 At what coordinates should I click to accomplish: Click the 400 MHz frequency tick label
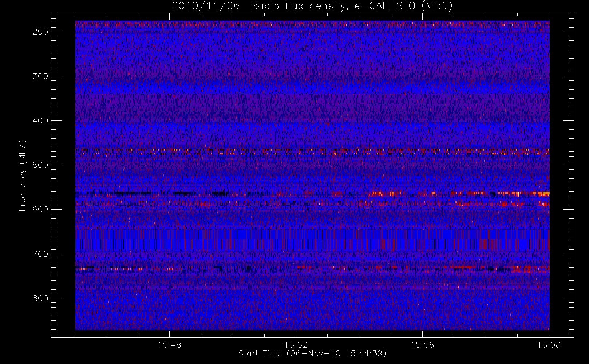pos(40,120)
